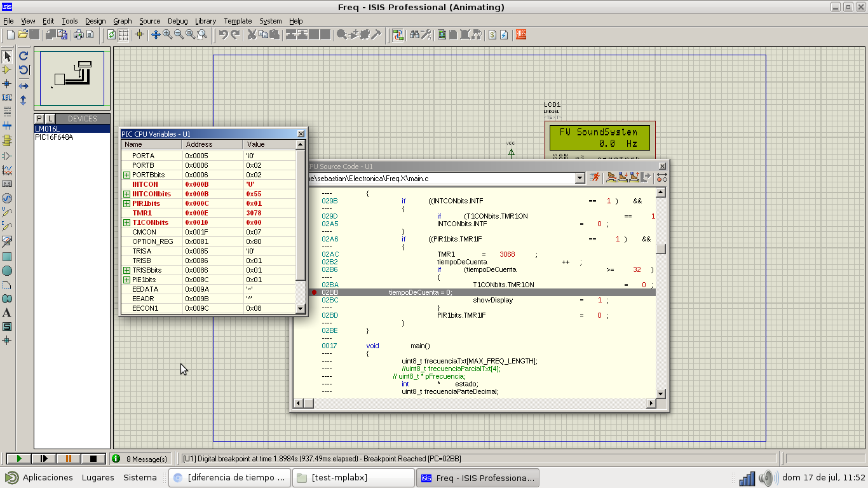
Task: Expand the PIR1bits variable row
Action: tap(127, 203)
